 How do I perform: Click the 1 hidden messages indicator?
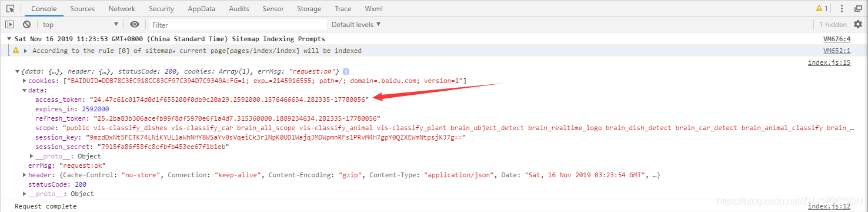click(833, 25)
